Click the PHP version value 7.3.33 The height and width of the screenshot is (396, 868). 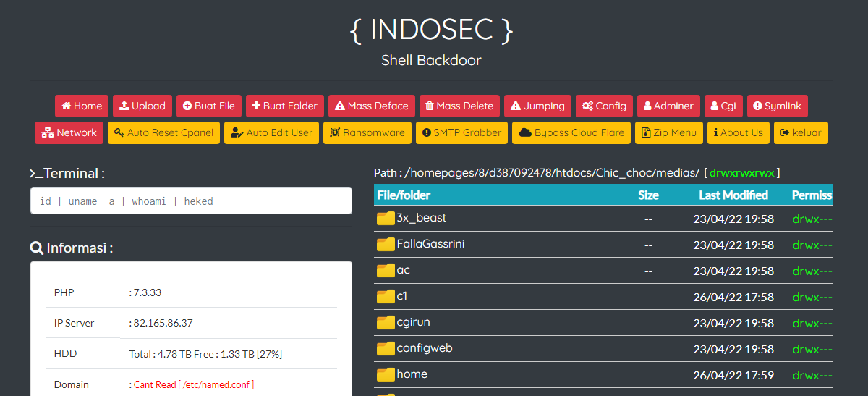pos(148,292)
